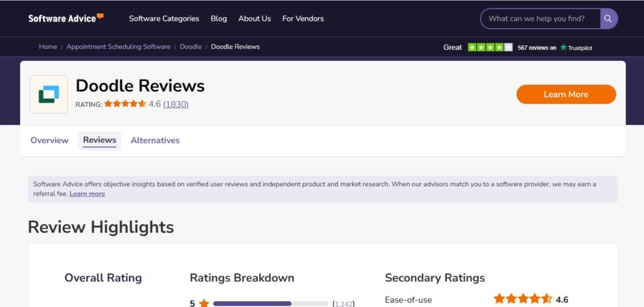Viewport: 644px width, 307px height.
Task: Click the Trustpilot logo
Action: [x=576, y=48]
